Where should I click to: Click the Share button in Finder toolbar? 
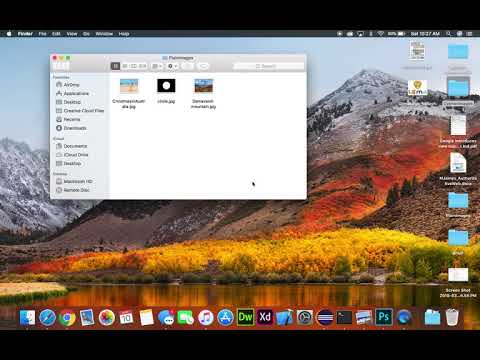[x=187, y=66]
